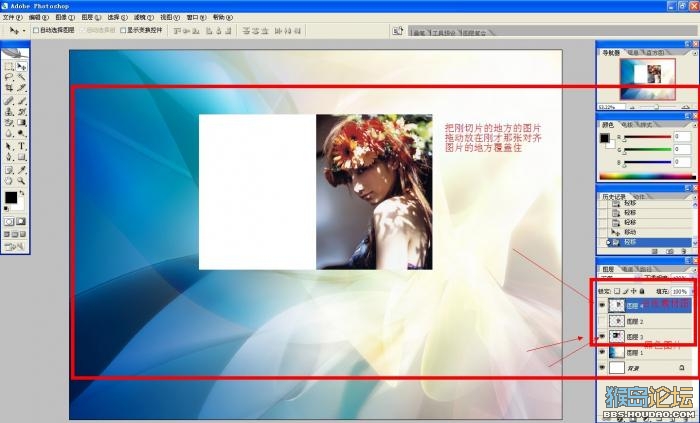Open the 图像(I) menu
The width and height of the screenshot is (700, 423).
pyautogui.click(x=65, y=17)
